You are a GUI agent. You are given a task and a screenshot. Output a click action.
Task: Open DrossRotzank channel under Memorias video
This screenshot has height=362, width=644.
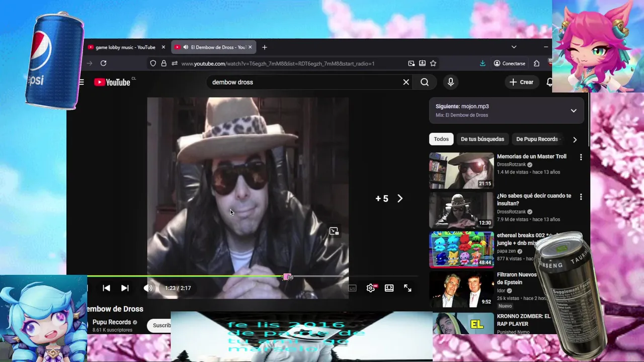(511, 164)
